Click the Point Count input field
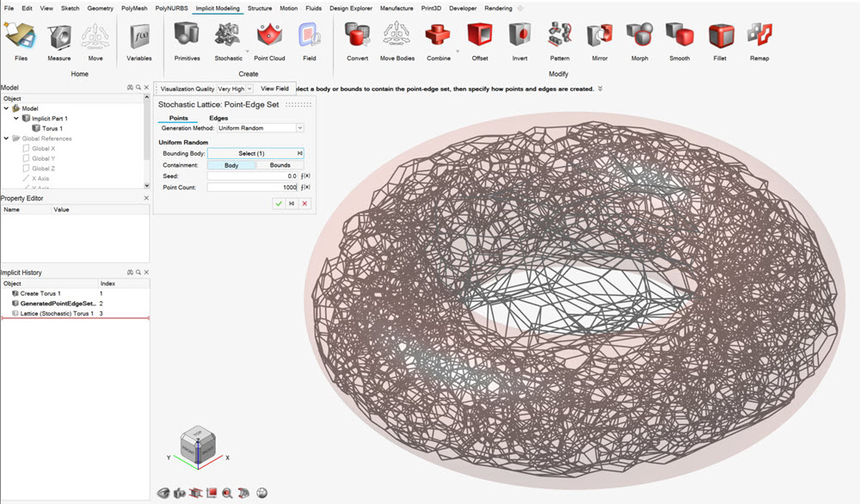This screenshot has width=861, height=504. click(253, 187)
